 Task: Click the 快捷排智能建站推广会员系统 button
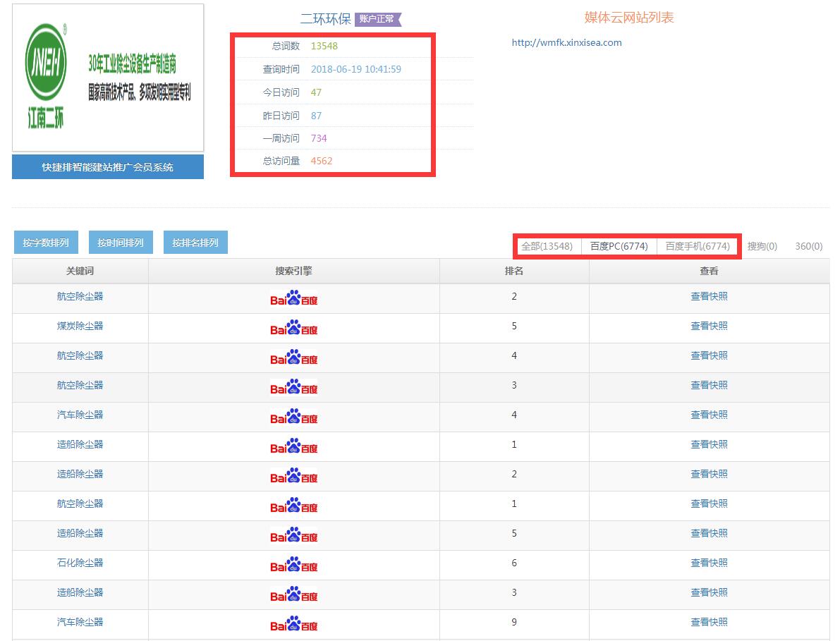pos(108,167)
